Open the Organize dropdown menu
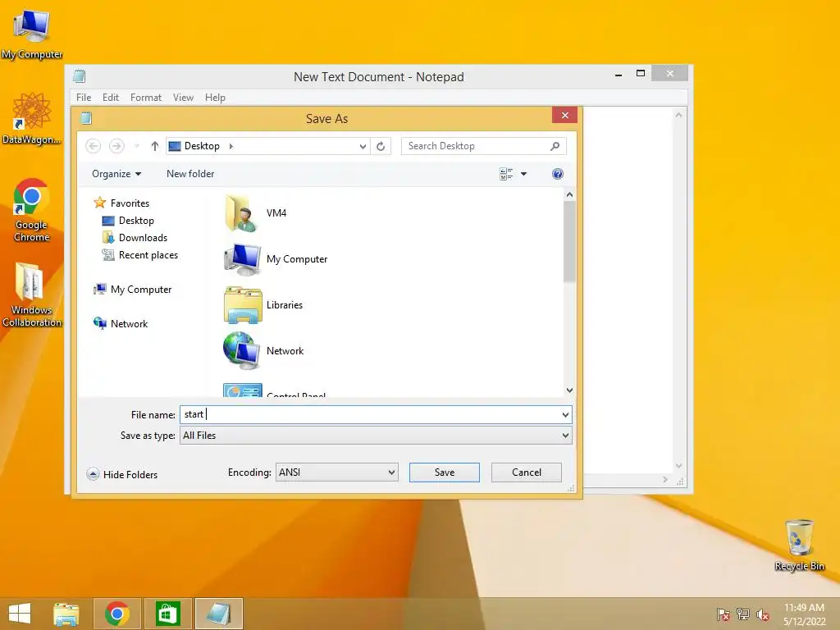The height and width of the screenshot is (630, 840). pyautogui.click(x=116, y=174)
